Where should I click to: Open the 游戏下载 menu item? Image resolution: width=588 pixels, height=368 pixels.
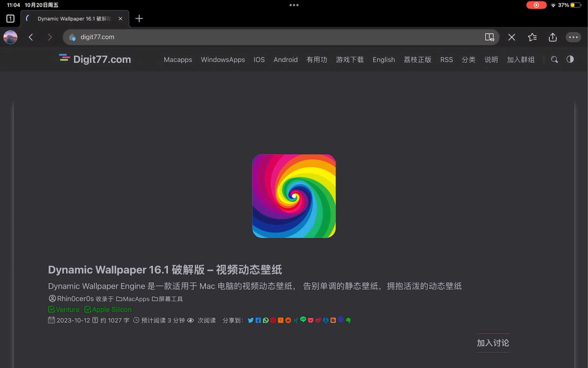(x=350, y=60)
